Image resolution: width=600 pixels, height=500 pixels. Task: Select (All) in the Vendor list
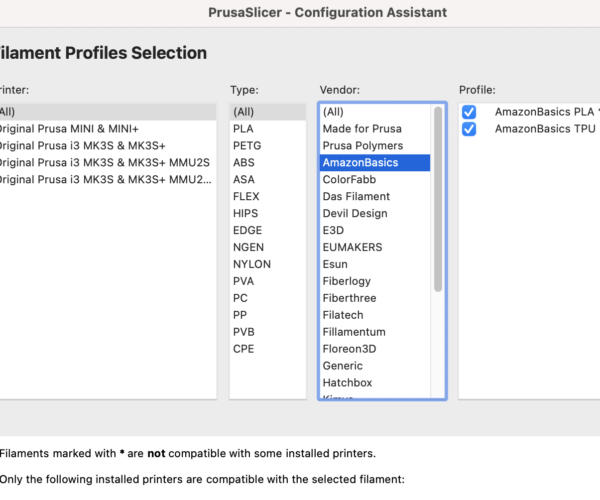[x=375, y=112]
